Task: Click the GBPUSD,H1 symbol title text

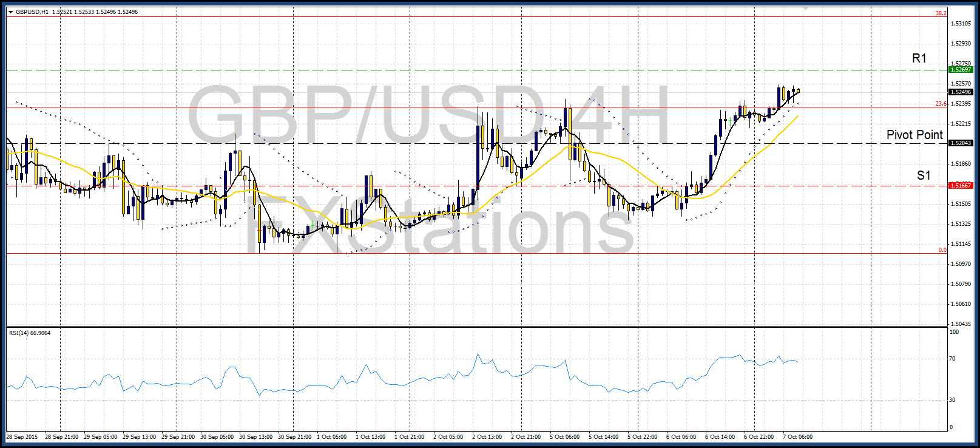Action: tap(32, 12)
